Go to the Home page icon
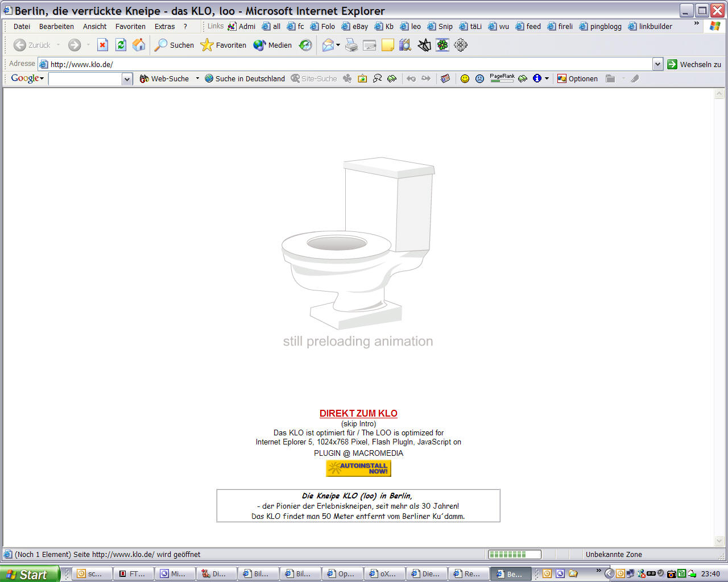Image resolution: width=728 pixels, height=582 pixels. pos(139,45)
